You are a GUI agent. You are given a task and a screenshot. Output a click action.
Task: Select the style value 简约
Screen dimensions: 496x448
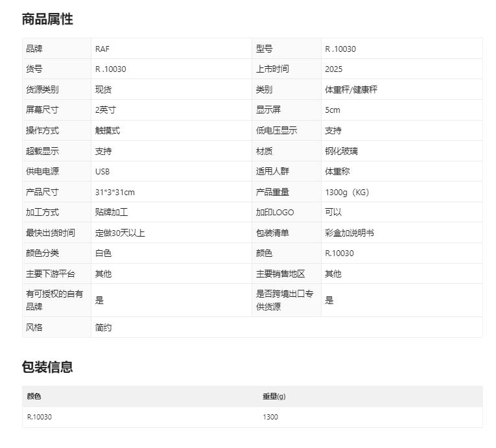click(103, 327)
